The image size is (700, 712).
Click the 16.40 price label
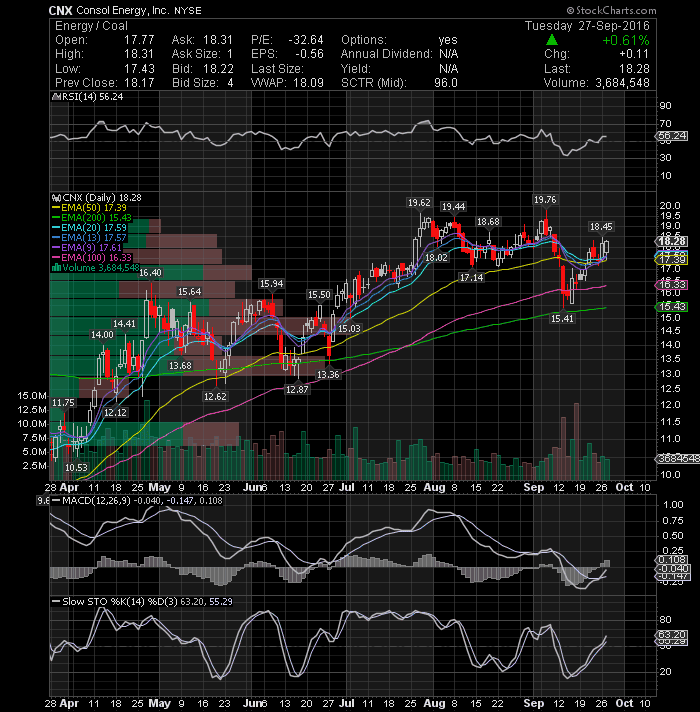click(x=150, y=272)
